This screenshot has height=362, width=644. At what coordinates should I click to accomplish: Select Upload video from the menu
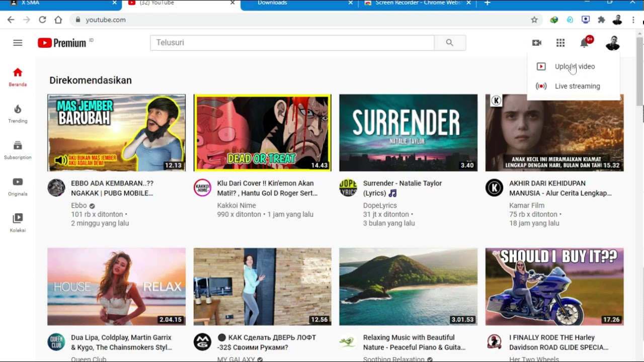pos(574,66)
